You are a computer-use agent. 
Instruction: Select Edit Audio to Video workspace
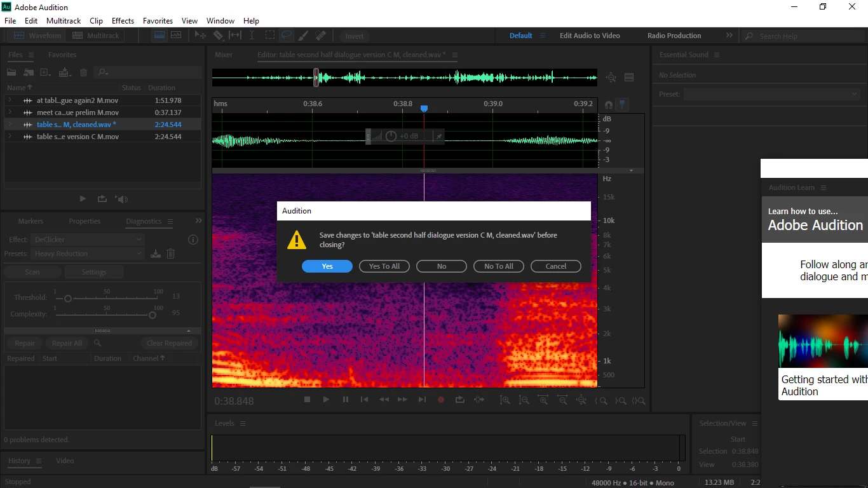[x=590, y=36]
